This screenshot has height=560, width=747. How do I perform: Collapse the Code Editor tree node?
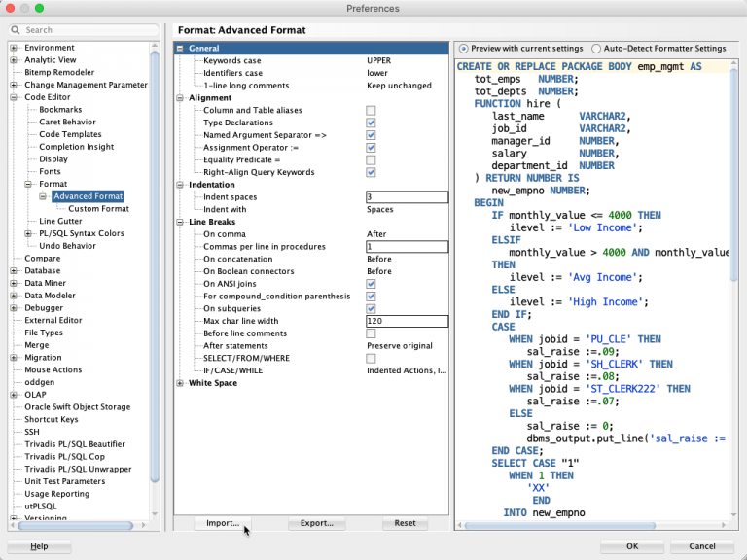point(14,97)
